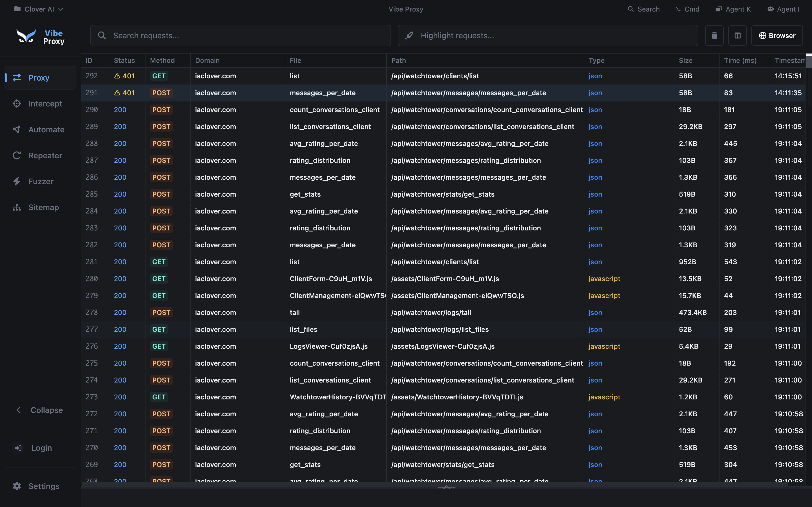Open Agent I from the top bar
Image resolution: width=812 pixels, height=507 pixels.
point(783,9)
